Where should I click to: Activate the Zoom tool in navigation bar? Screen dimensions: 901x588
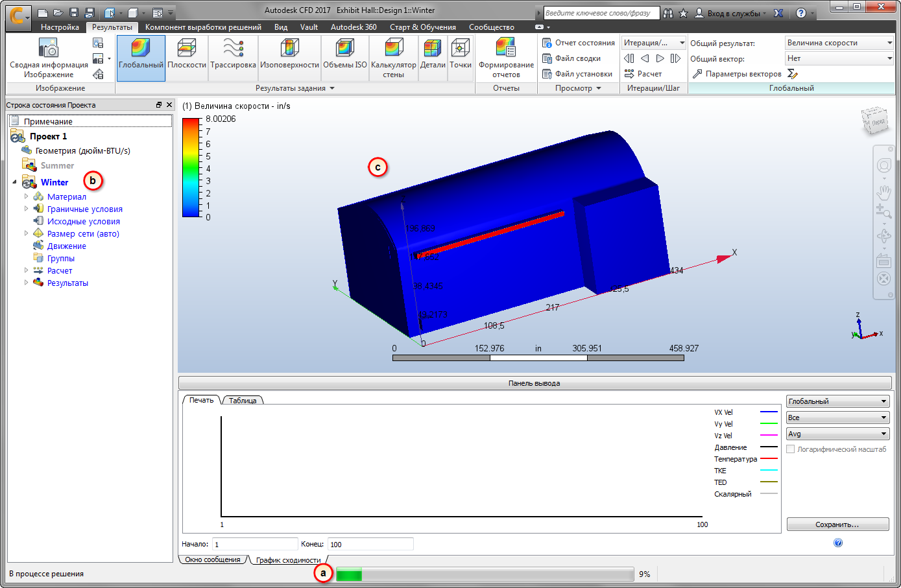coord(883,211)
